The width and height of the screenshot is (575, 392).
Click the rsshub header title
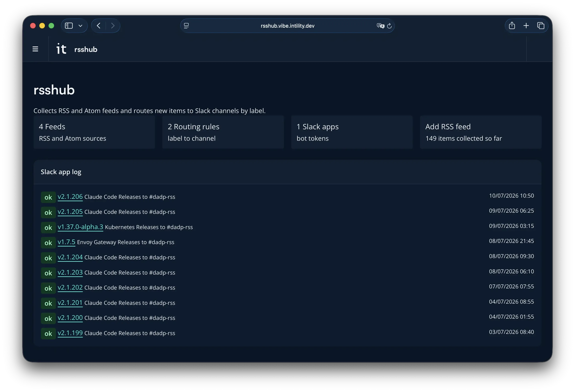[86, 49]
